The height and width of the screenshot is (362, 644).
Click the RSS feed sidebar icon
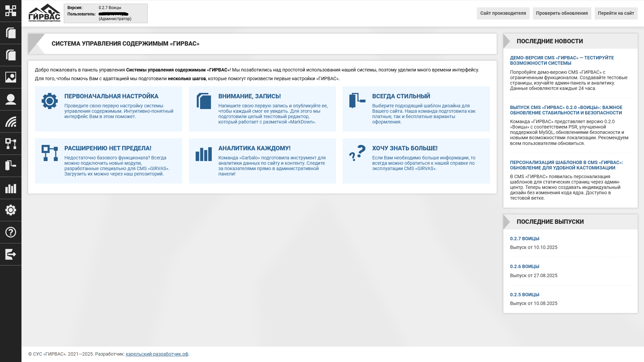(11, 121)
